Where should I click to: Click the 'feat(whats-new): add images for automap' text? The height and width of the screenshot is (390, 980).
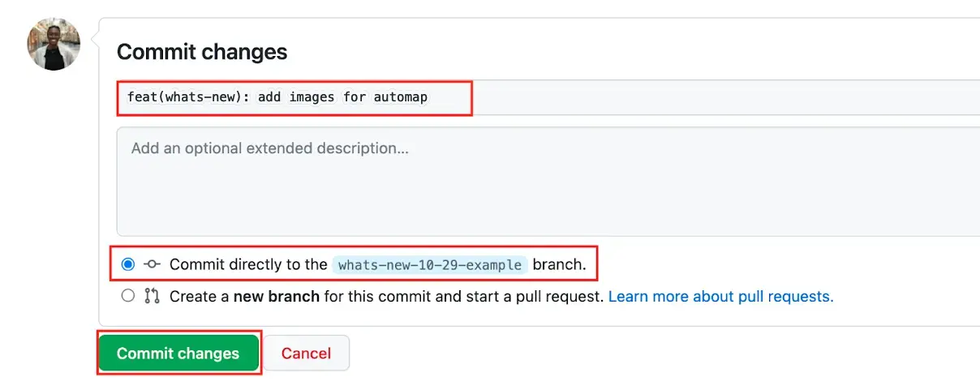tap(277, 97)
